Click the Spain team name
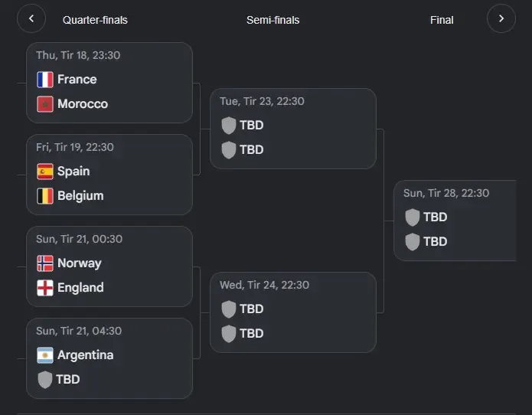The height and width of the screenshot is (415, 532). tap(73, 172)
